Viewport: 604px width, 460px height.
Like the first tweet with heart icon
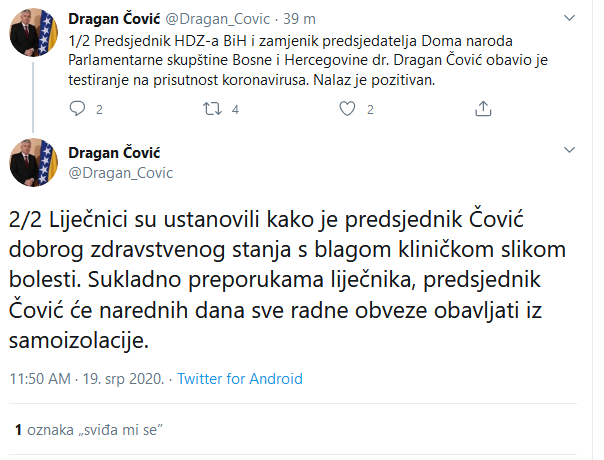347,109
